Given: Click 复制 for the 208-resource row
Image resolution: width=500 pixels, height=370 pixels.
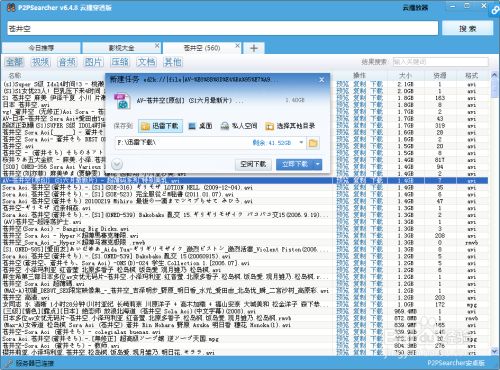Looking at the screenshot, I should (360, 236).
